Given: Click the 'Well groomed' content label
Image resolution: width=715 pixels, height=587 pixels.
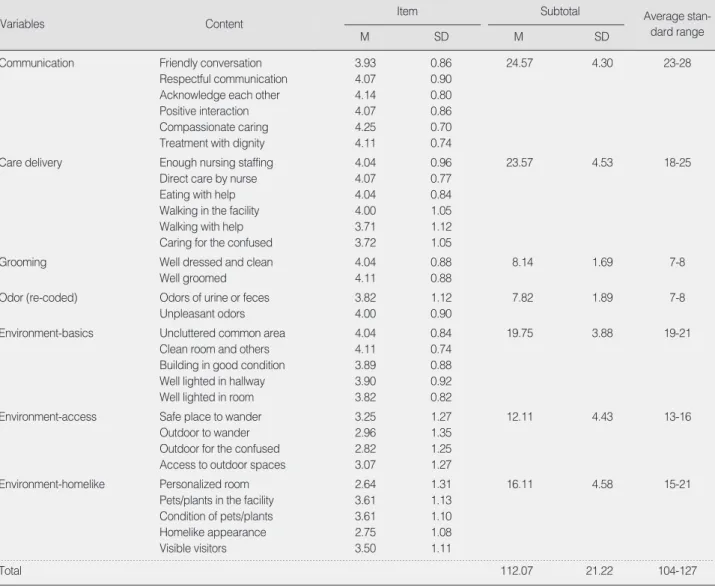Looking at the screenshot, I should pyautogui.click(x=192, y=278).
